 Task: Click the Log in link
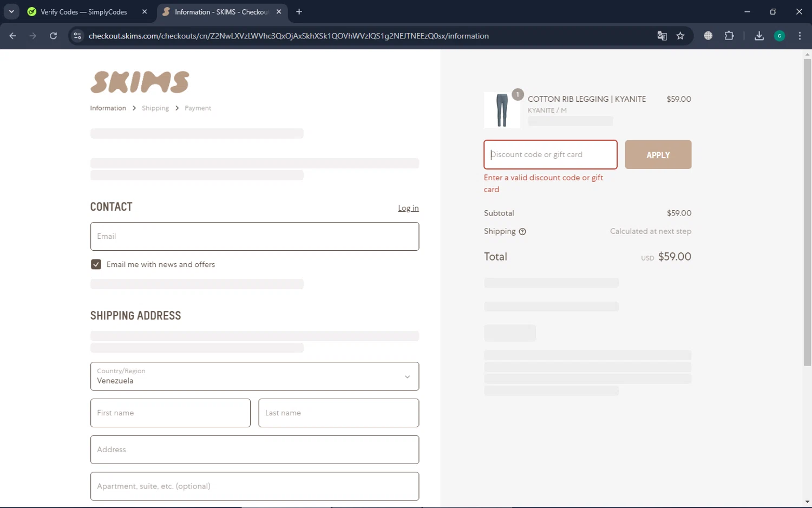click(x=408, y=208)
